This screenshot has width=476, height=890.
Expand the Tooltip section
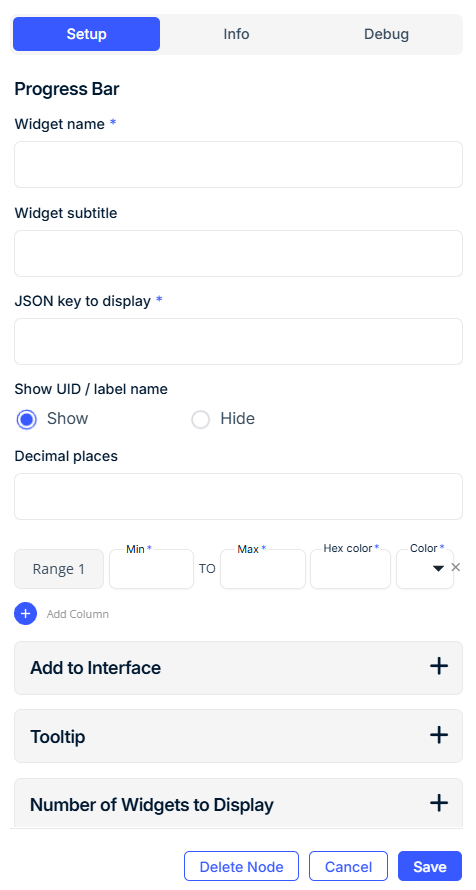click(x=238, y=736)
